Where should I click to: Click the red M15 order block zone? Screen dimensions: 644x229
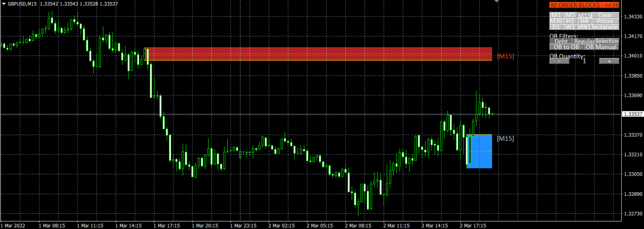pos(319,54)
